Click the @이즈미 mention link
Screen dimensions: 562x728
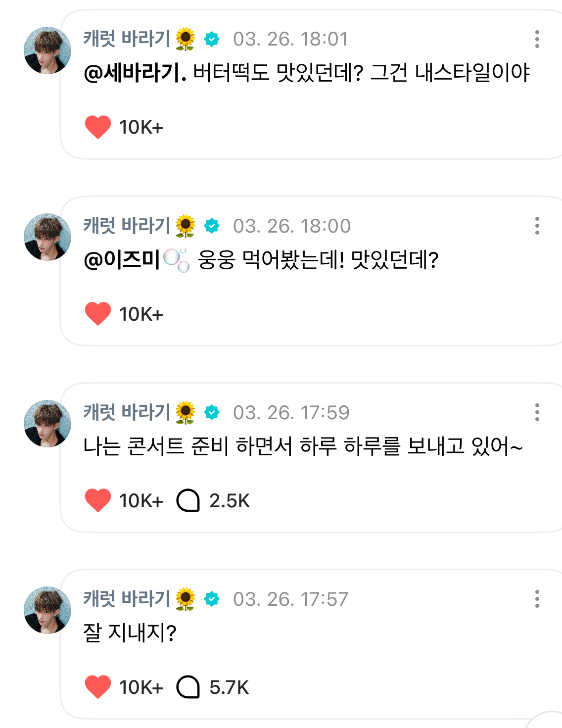[x=122, y=260]
